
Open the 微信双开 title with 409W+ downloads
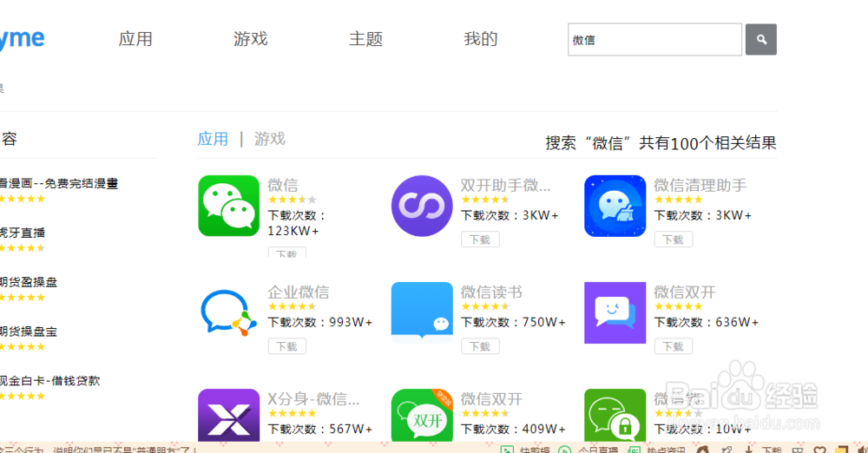491,398
